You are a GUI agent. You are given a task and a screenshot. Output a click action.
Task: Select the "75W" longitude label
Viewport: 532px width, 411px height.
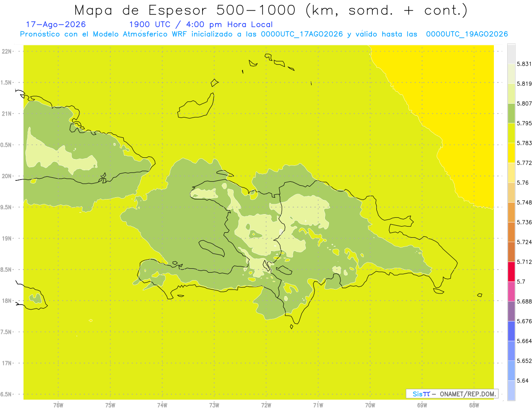coord(110,405)
